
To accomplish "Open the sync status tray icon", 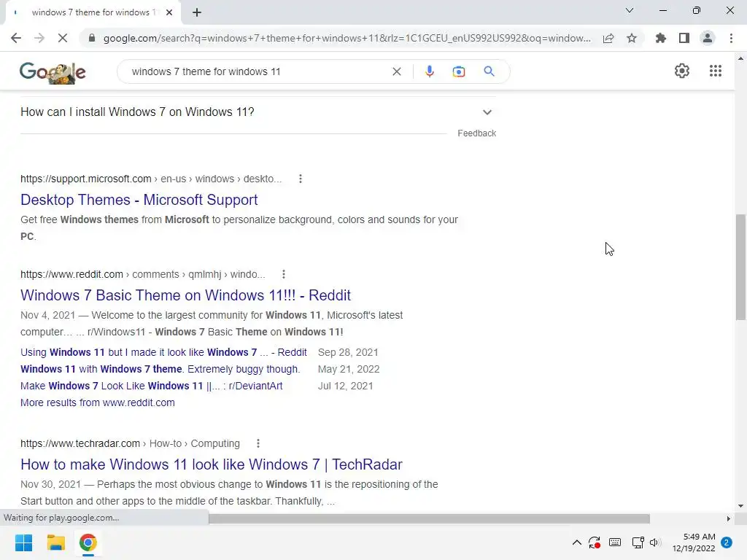I will [x=594, y=542].
